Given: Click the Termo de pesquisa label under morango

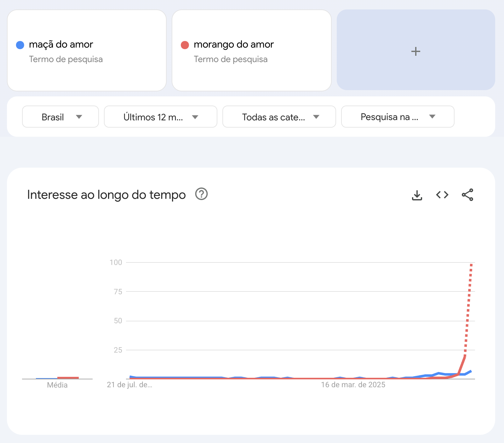Looking at the screenshot, I should 231,59.
